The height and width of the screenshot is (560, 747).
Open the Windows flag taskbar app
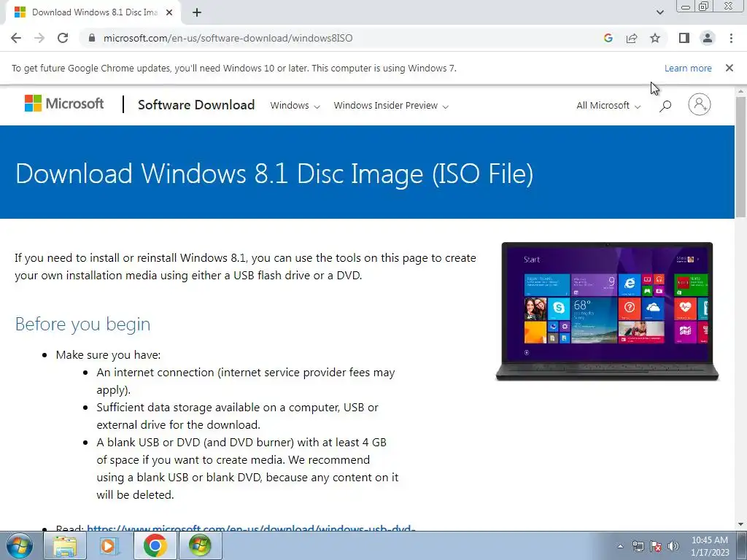[x=200, y=545]
